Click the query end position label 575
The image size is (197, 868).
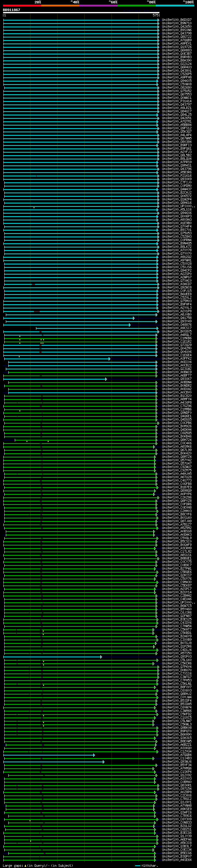[155, 15]
